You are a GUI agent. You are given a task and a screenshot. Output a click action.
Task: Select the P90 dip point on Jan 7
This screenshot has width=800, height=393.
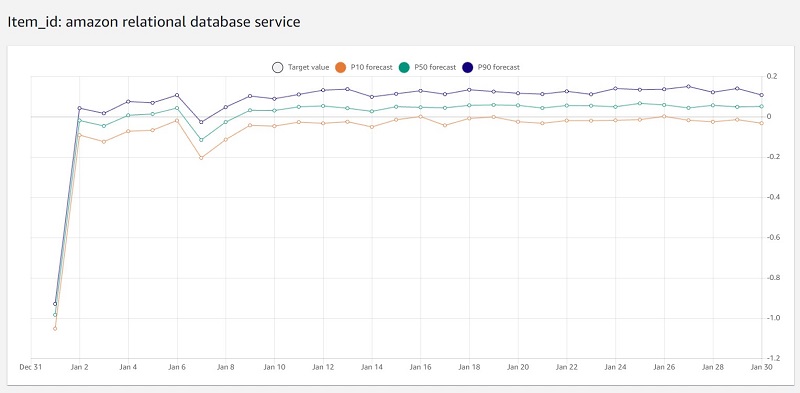201,122
